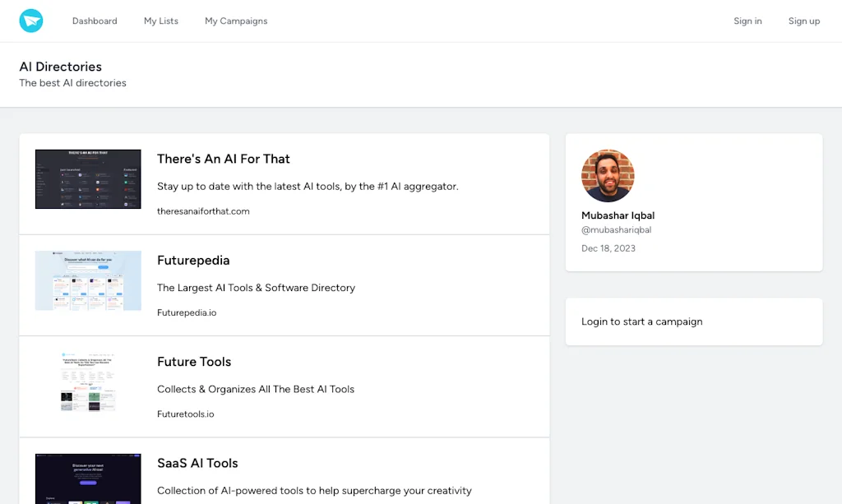This screenshot has height=504, width=842.
Task: Open the Future Tools preview image
Action: 88,381
